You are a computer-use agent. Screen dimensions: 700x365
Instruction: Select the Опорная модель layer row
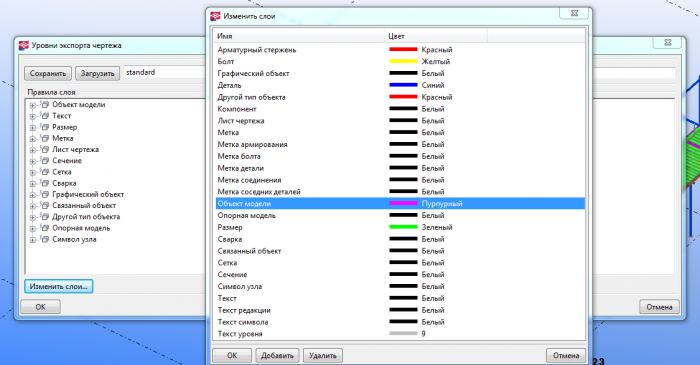[400, 216]
